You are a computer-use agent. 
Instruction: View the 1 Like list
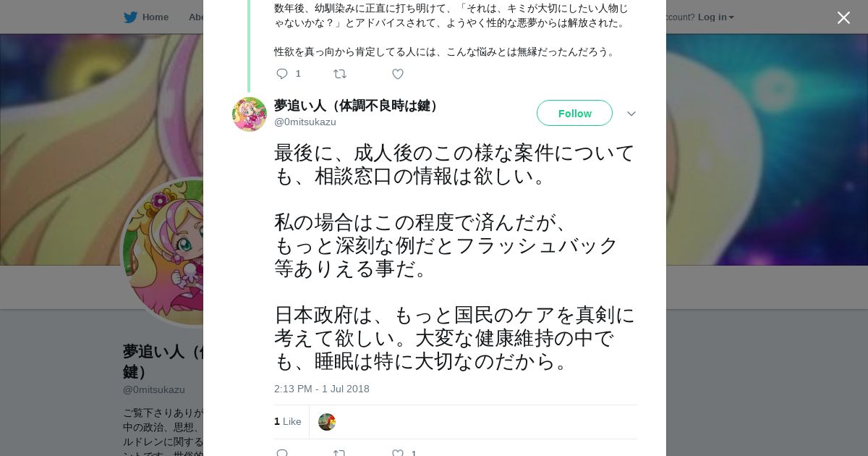click(x=288, y=422)
